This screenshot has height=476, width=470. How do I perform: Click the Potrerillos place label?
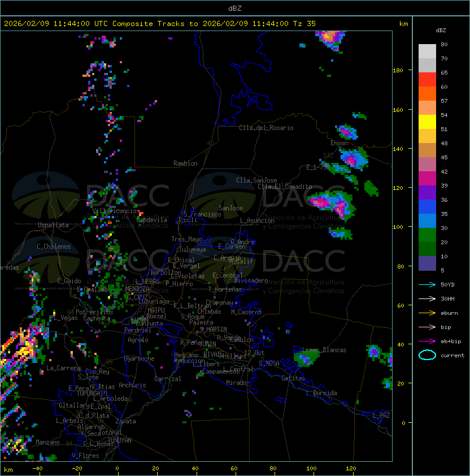(94, 312)
